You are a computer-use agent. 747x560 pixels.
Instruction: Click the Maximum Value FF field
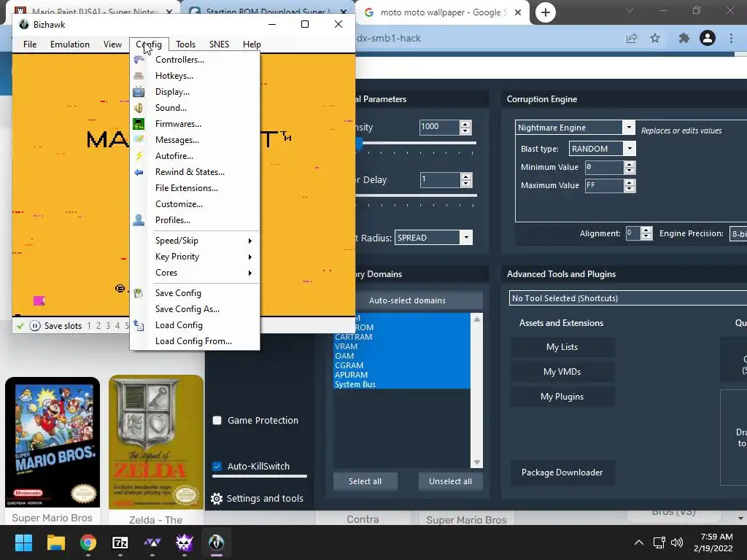coord(603,186)
